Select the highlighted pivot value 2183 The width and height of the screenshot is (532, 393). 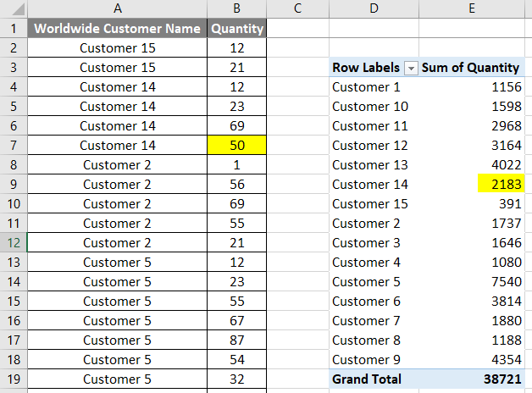coord(502,184)
